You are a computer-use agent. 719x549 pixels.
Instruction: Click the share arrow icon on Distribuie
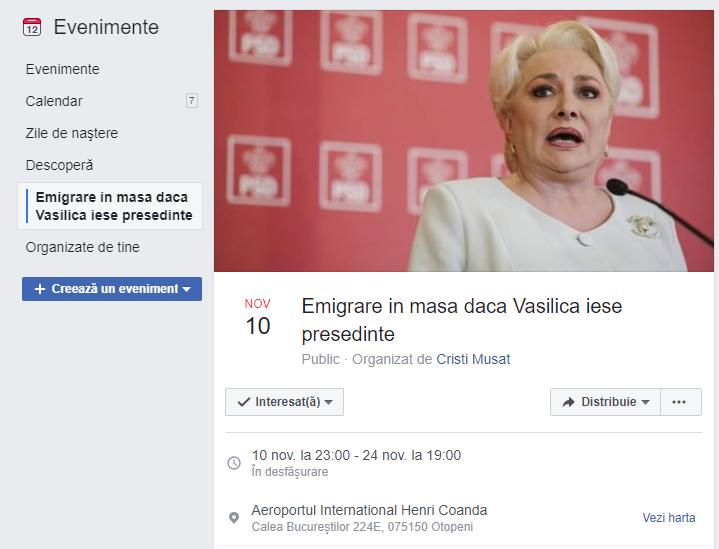pos(568,402)
